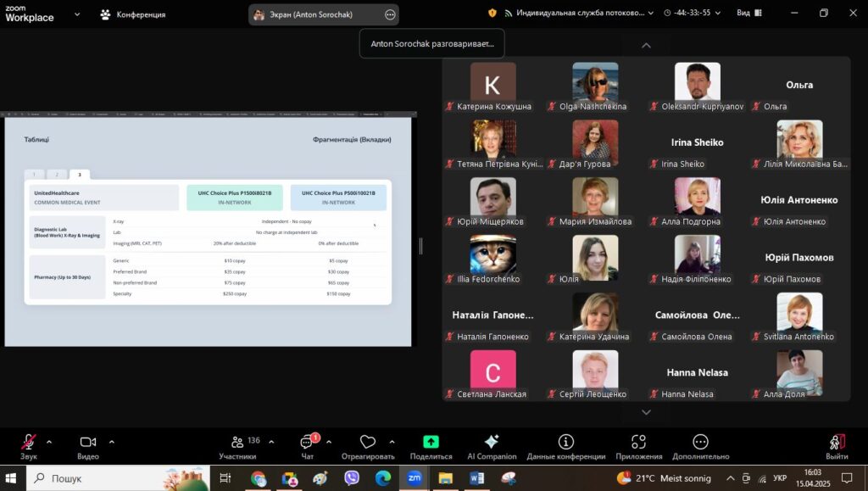Image resolution: width=868 pixels, height=491 pixels.
Task: Click the encryption shield icon
Action: click(x=492, y=13)
